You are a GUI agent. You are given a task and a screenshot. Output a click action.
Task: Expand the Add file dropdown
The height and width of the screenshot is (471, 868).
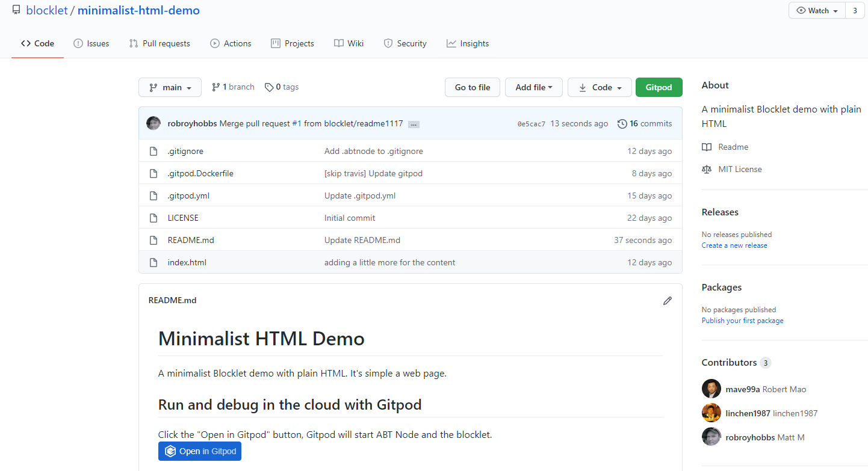click(x=533, y=87)
